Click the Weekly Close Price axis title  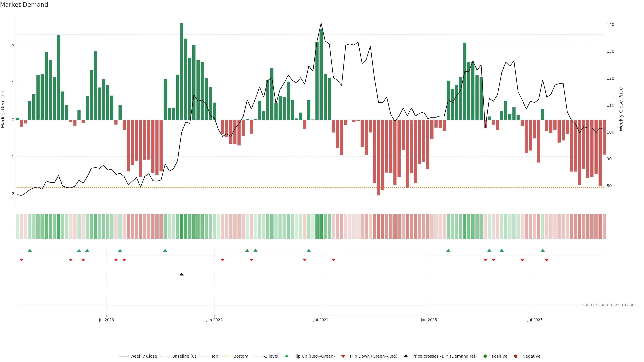[621, 109]
